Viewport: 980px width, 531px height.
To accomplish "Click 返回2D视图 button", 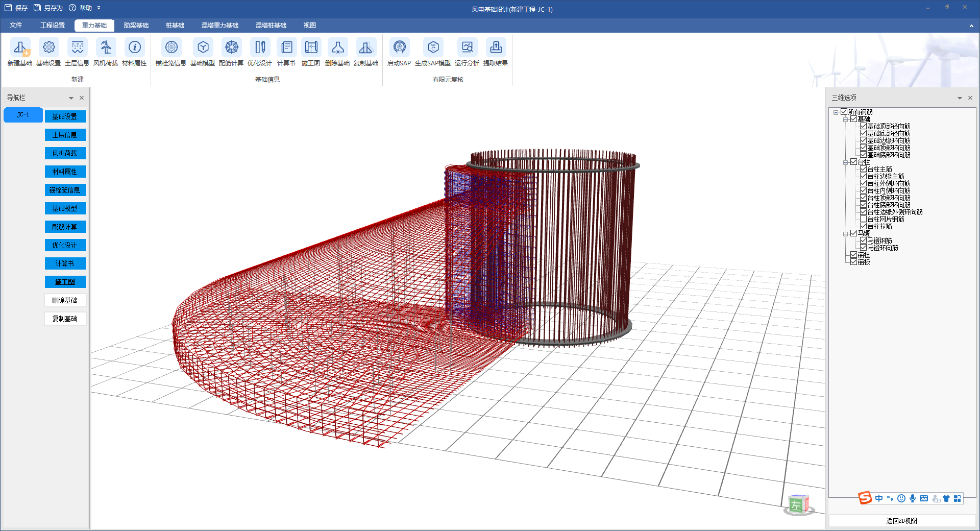I will coord(901,521).
